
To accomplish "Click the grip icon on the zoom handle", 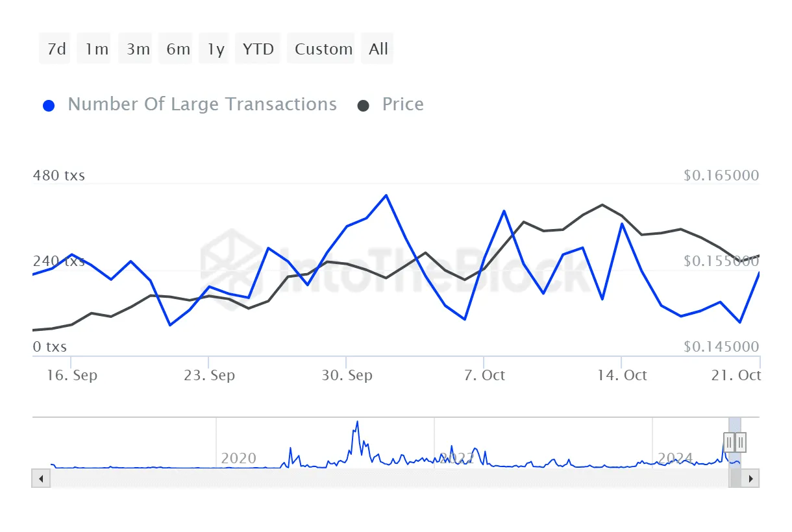I will 734,442.
